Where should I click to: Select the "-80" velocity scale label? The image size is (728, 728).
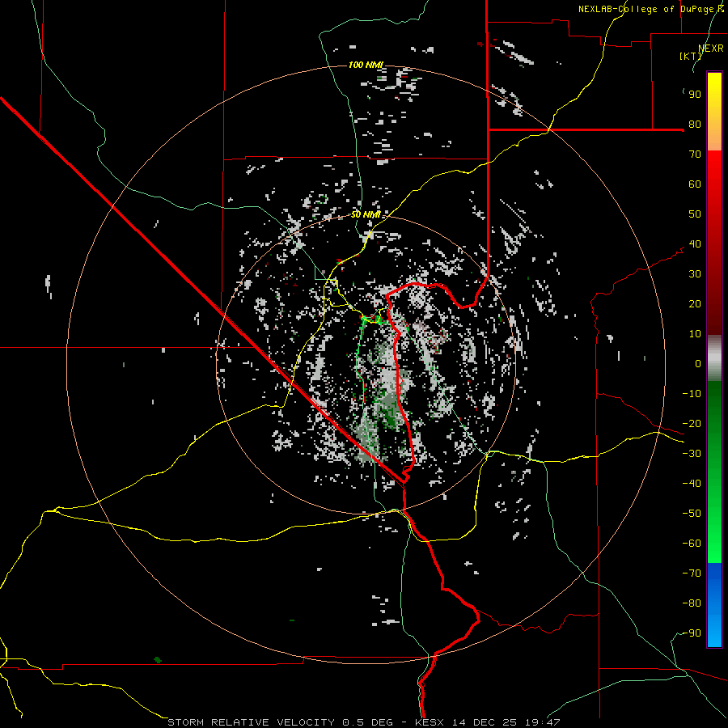click(692, 603)
